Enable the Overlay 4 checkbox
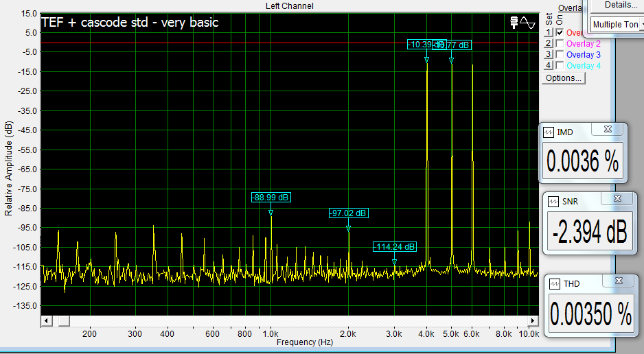Image resolution: width=644 pixels, height=354 pixels. [x=560, y=65]
